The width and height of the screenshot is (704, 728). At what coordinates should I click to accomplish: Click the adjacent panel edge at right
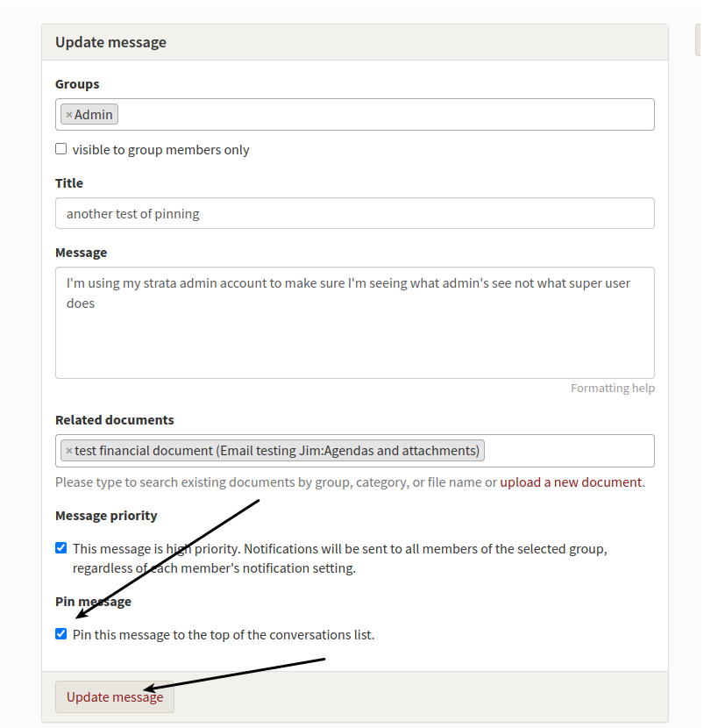[x=698, y=40]
